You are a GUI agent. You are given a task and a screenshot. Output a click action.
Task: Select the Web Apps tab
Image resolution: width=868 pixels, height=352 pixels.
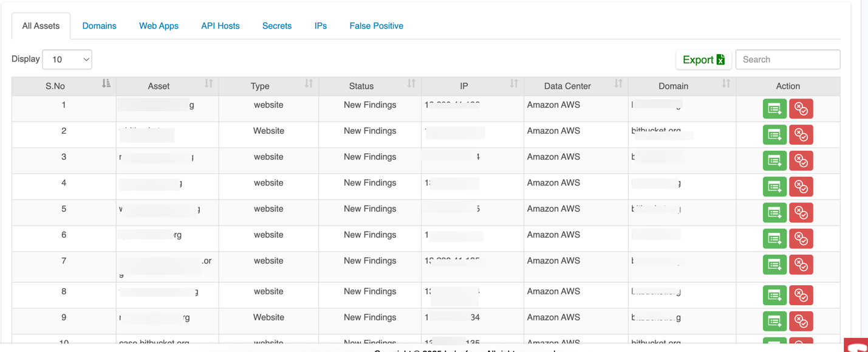click(159, 26)
